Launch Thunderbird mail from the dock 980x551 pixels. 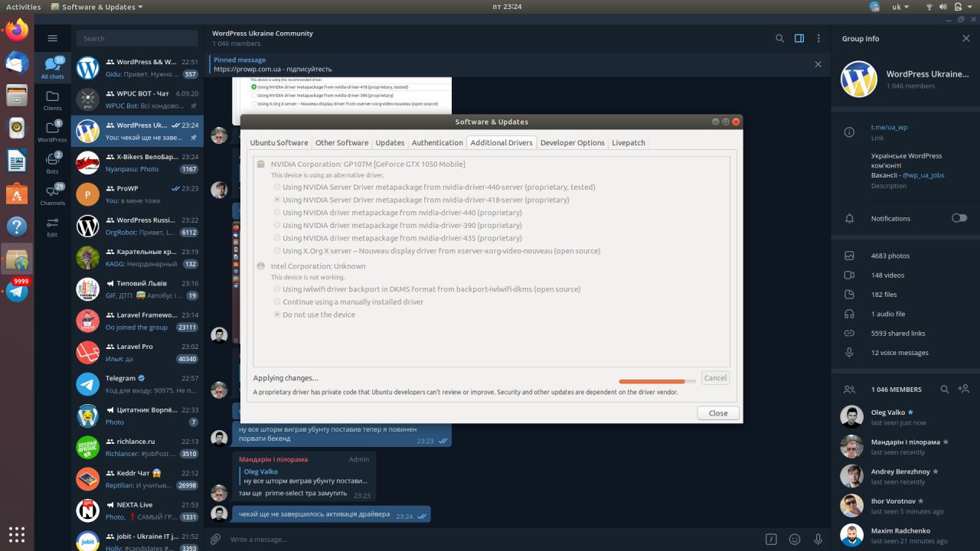click(x=17, y=62)
